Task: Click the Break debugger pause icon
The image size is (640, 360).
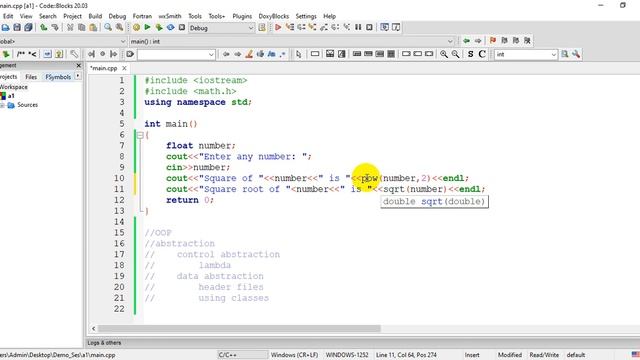Action: click(x=358, y=27)
